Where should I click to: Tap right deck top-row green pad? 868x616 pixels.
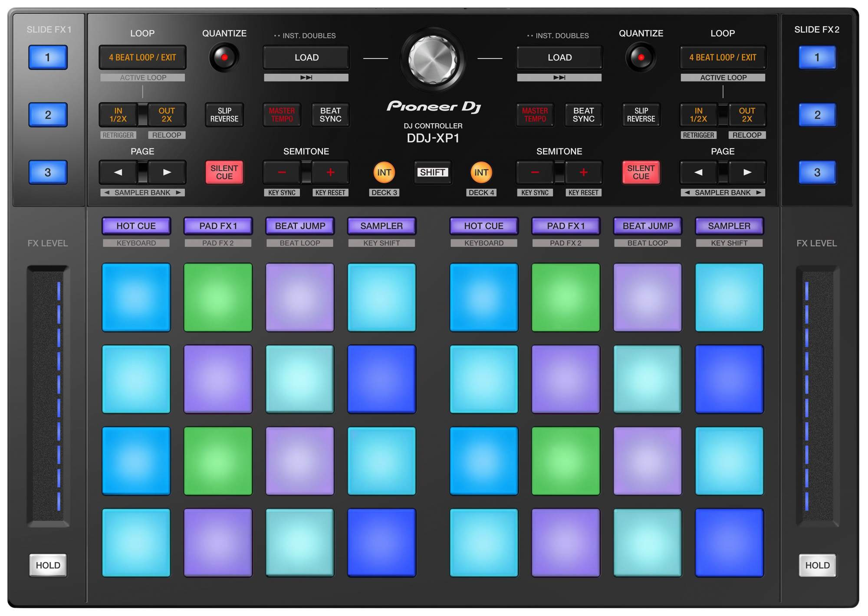tap(566, 297)
